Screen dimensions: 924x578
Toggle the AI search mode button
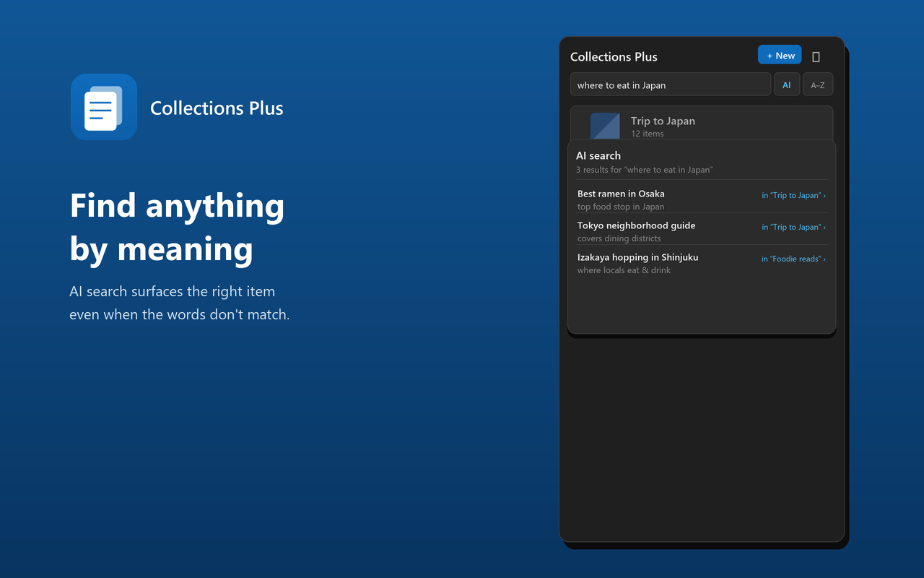pyautogui.click(x=787, y=85)
